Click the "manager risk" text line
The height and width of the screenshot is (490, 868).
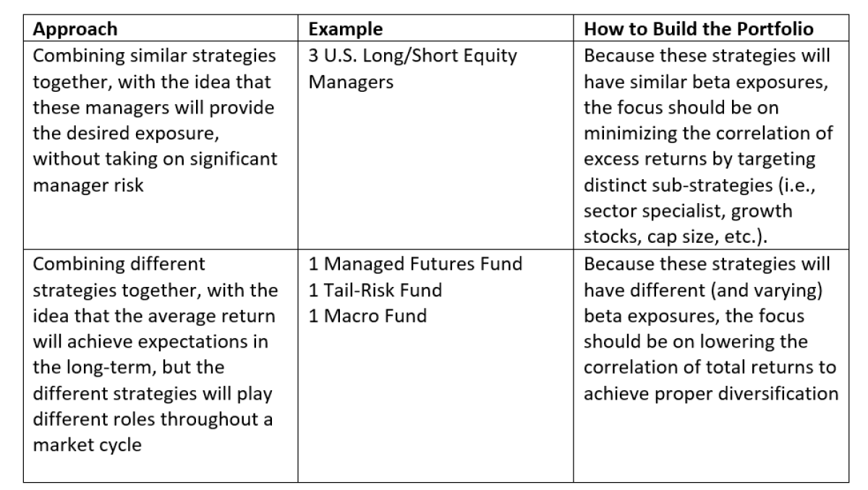pos(89,185)
